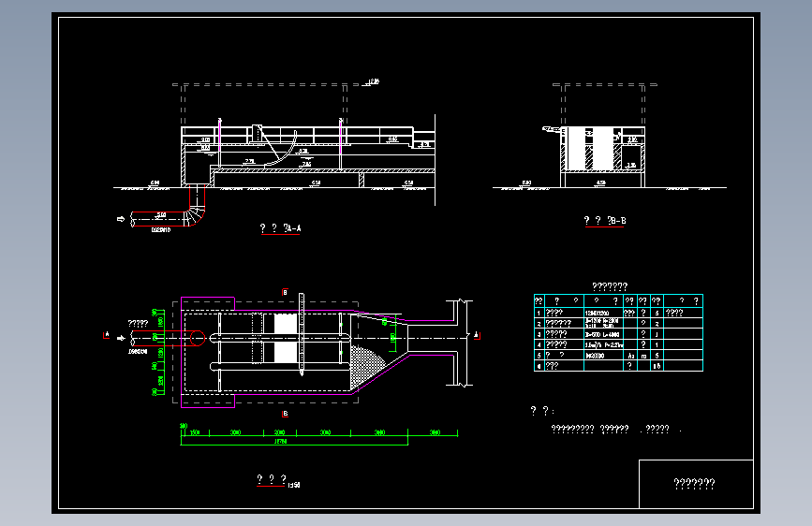Click the upper red B section marker
Image resolution: width=812 pixels, height=526 pixels.
point(285,293)
